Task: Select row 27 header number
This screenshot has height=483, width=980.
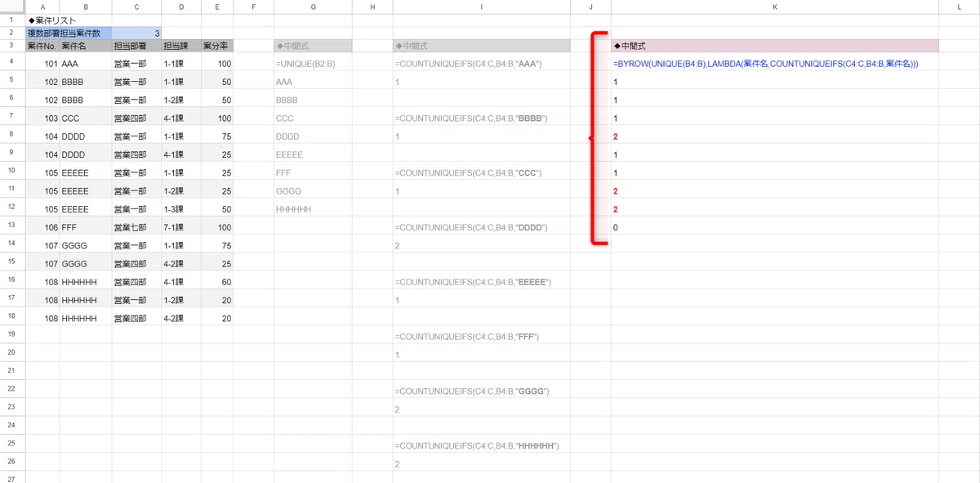Action: pyautogui.click(x=12, y=478)
